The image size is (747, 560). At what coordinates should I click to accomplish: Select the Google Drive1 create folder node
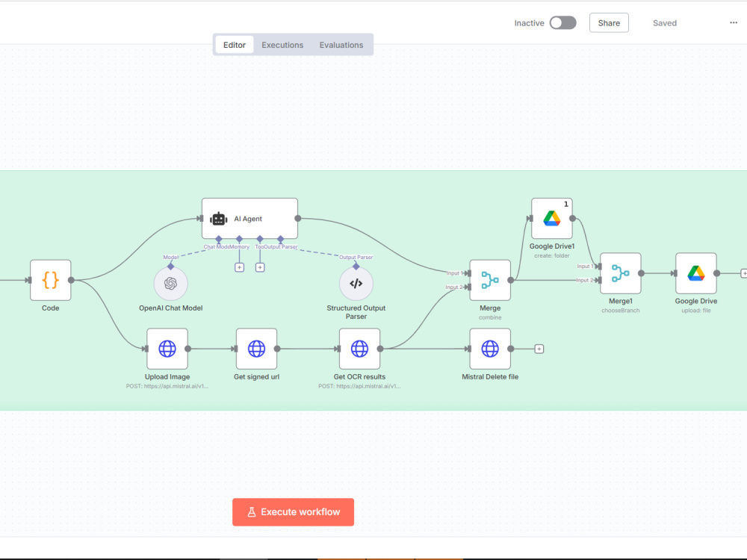[x=552, y=219]
